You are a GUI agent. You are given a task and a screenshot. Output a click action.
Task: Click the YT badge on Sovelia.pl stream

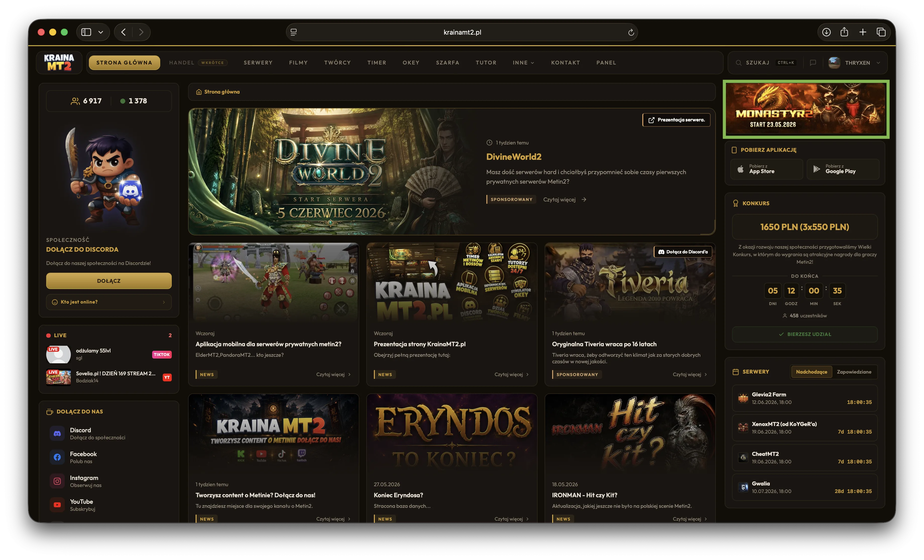coord(167,377)
